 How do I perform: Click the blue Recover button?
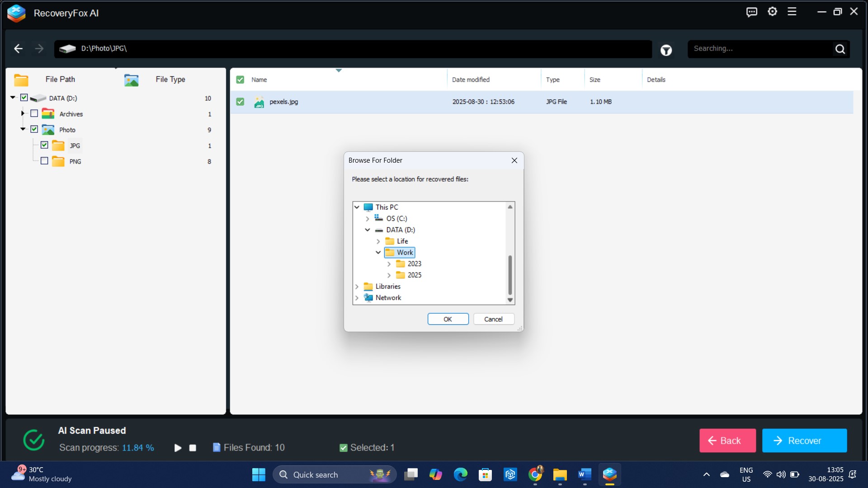pos(804,441)
